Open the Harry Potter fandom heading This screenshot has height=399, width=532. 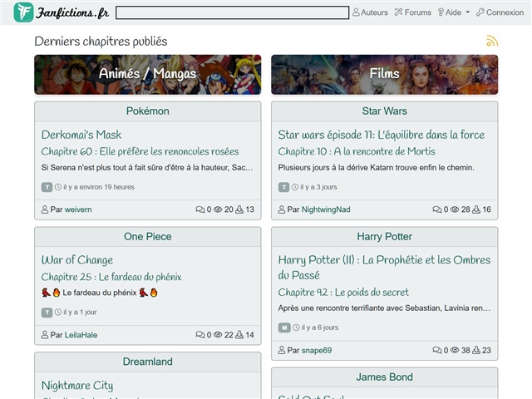pos(384,236)
